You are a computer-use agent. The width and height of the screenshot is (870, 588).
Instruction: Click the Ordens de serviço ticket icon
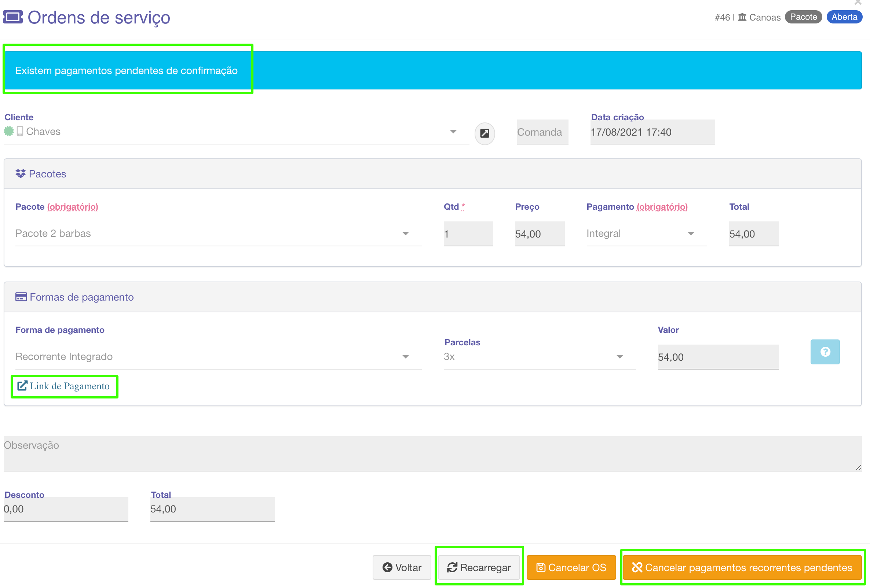pyautogui.click(x=13, y=17)
